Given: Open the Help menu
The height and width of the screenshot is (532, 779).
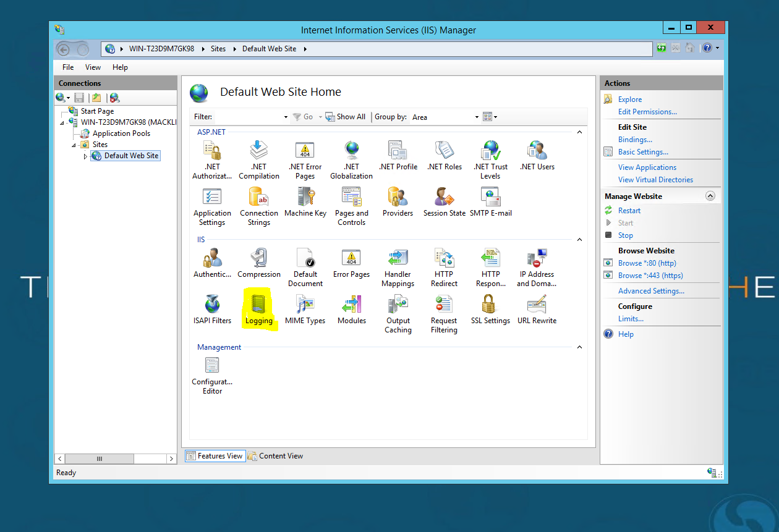Looking at the screenshot, I should click(x=120, y=67).
